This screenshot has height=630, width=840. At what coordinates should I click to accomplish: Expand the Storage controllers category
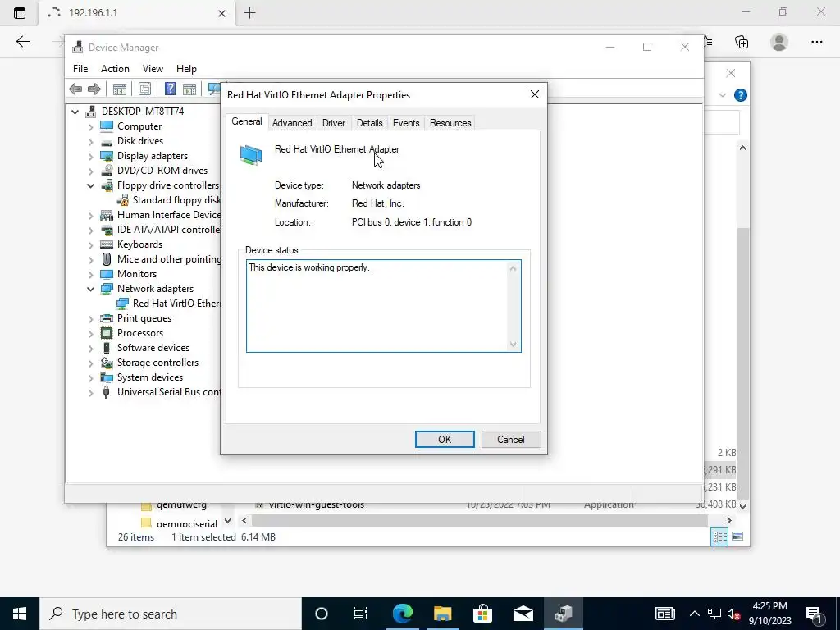click(90, 363)
